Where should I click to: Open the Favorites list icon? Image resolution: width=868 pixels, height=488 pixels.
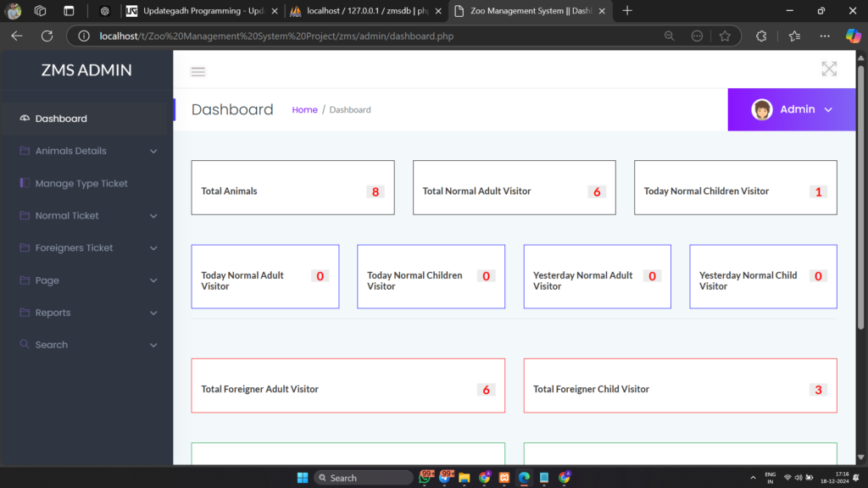click(794, 36)
